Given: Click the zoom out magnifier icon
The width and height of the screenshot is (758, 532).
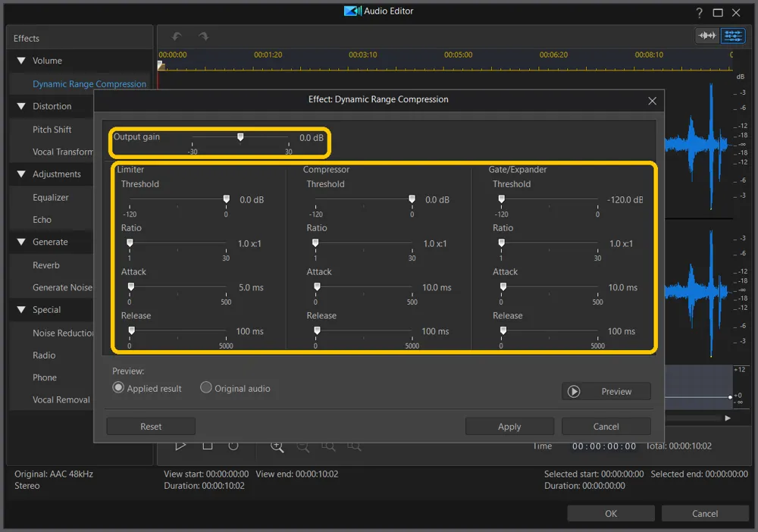Looking at the screenshot, I should click(x=302, y=446).
